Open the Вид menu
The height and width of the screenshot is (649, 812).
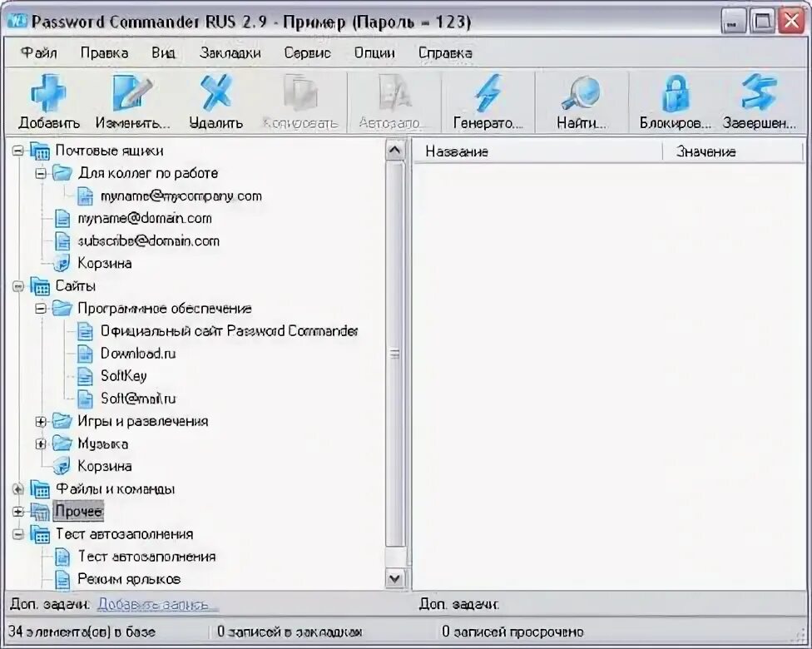164,52
